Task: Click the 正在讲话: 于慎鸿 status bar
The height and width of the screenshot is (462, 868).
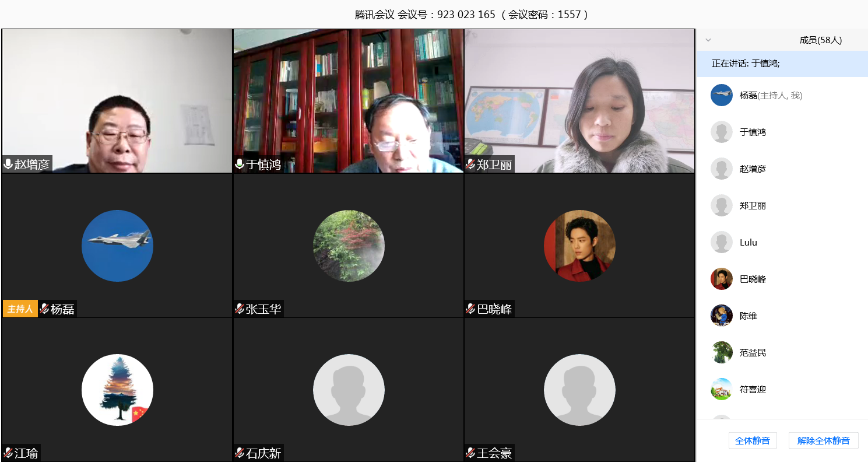Action: (782, 64)
